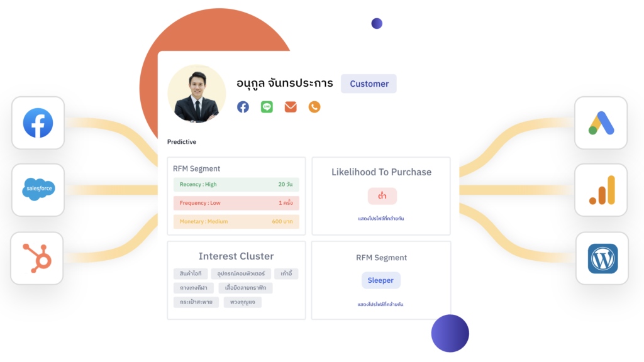Open the LINE chat contact icon
This screenshot has width=644, height=362.
tap(267, 107)
